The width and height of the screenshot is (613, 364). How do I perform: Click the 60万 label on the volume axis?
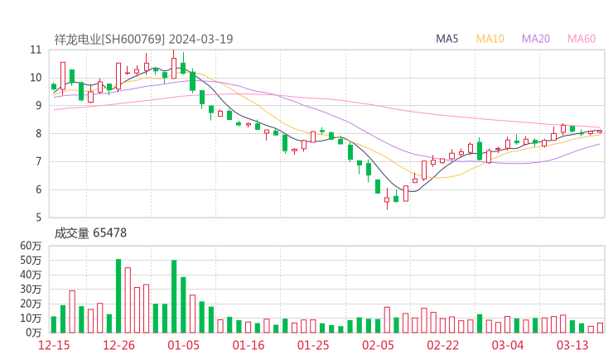click(31, 247)
